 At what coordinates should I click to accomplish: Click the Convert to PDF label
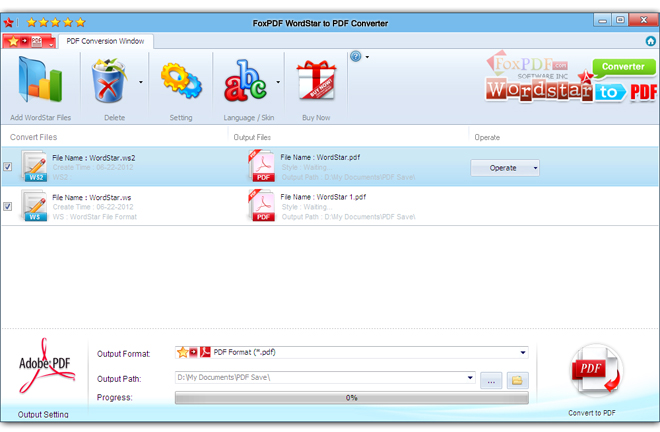tap(592, 413)
